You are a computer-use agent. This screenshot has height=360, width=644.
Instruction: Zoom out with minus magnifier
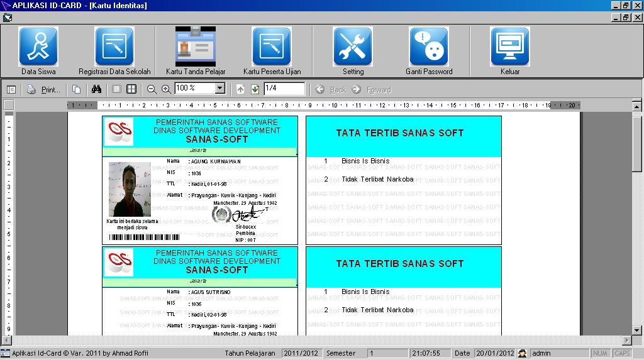pyautogui.click(x=152, y=89)
